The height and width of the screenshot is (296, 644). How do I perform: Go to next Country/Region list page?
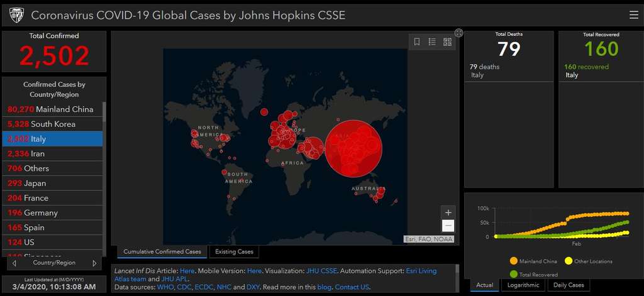coord(94,263)
